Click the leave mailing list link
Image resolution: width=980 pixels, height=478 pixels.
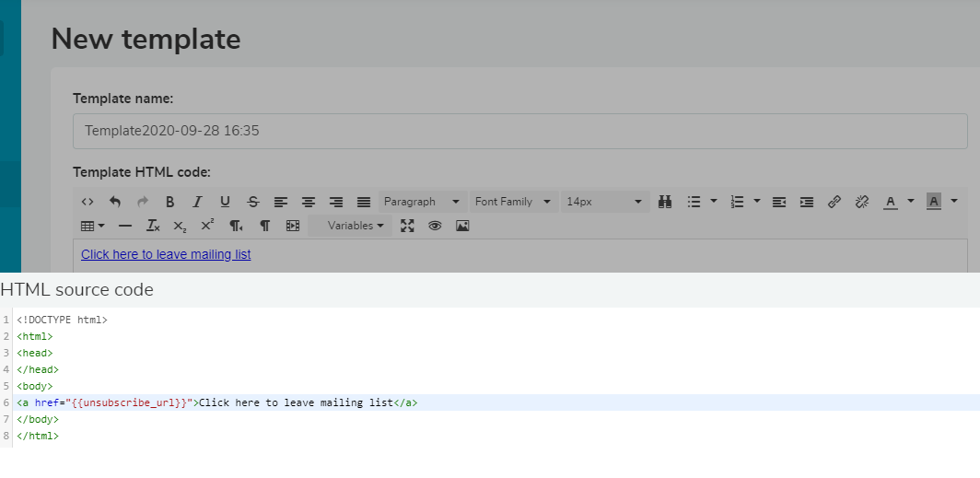point(166,254)
